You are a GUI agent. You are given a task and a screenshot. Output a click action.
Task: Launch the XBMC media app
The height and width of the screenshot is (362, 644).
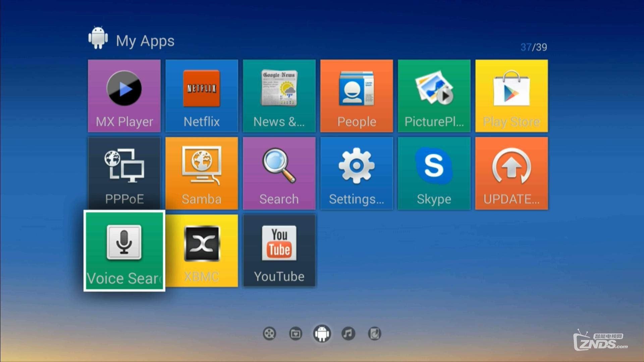tap(202, 251)
